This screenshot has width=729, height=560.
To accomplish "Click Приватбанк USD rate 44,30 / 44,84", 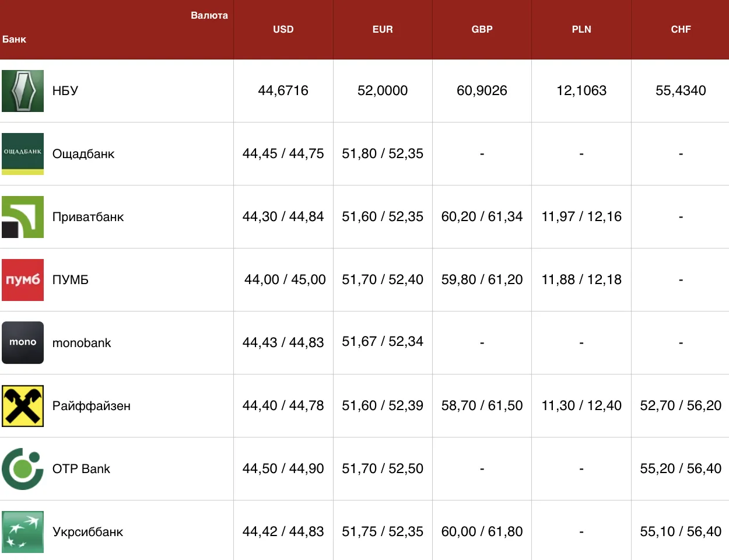I will pos(283,217).
